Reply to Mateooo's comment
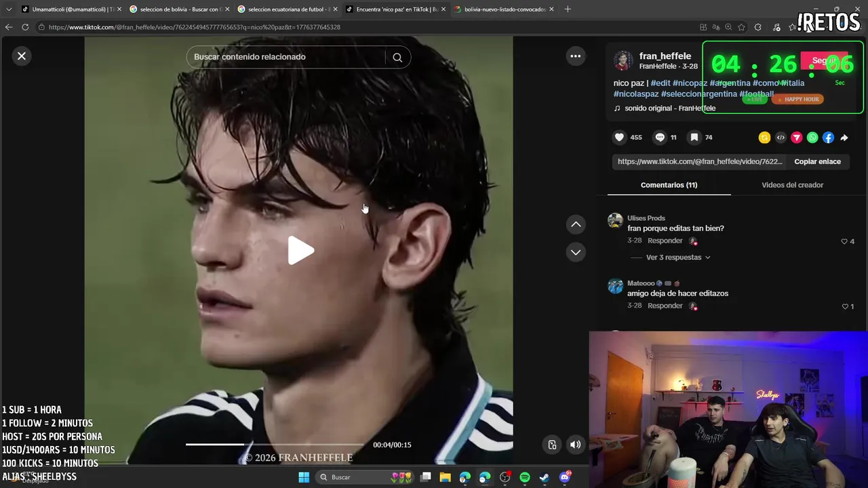This screenshot has height=488, width=868. tap(665, 306)
